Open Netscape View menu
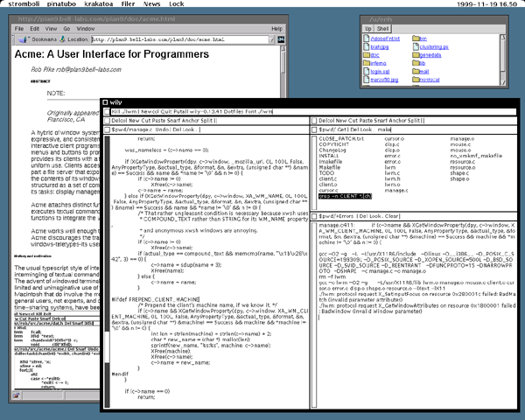Viewport: 525px width, 420px height. pyautogui.click(x=51, y=29)
